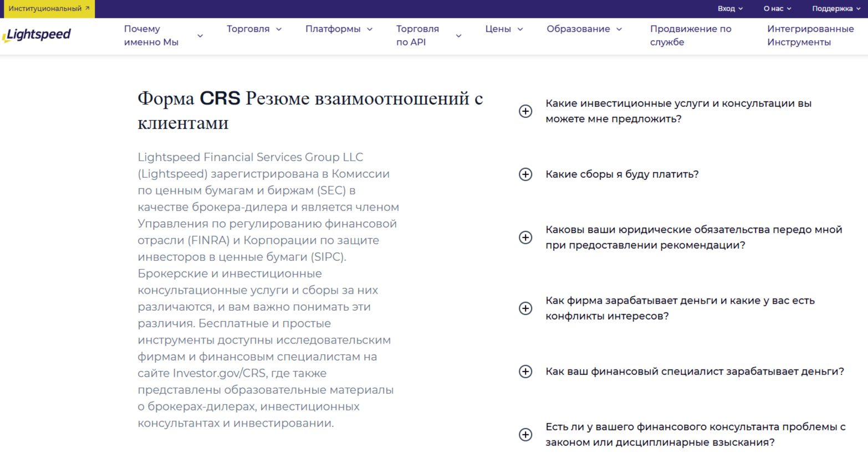Expand plus icon for disciplinary history question

point(525,435)
